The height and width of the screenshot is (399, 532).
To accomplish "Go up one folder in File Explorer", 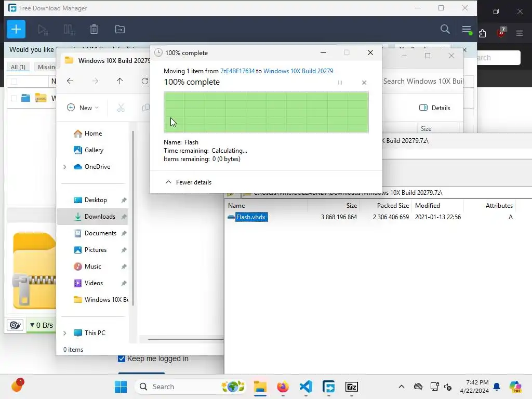I will [120, 81].
